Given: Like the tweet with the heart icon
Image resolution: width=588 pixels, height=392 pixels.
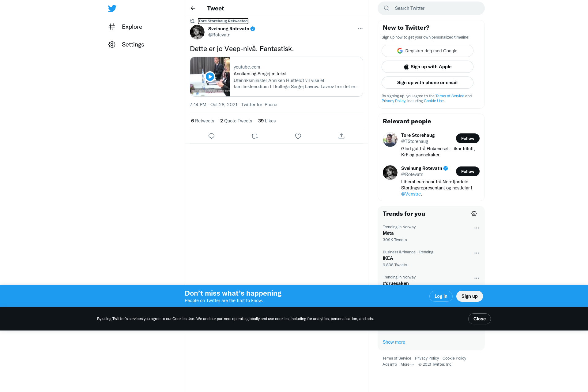Looking at the screenshot, I should tap(298, 136).
